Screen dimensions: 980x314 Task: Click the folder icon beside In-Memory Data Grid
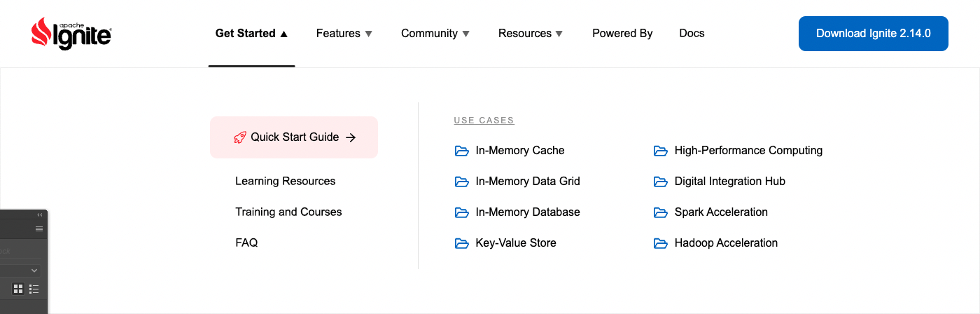pos(461,182)
